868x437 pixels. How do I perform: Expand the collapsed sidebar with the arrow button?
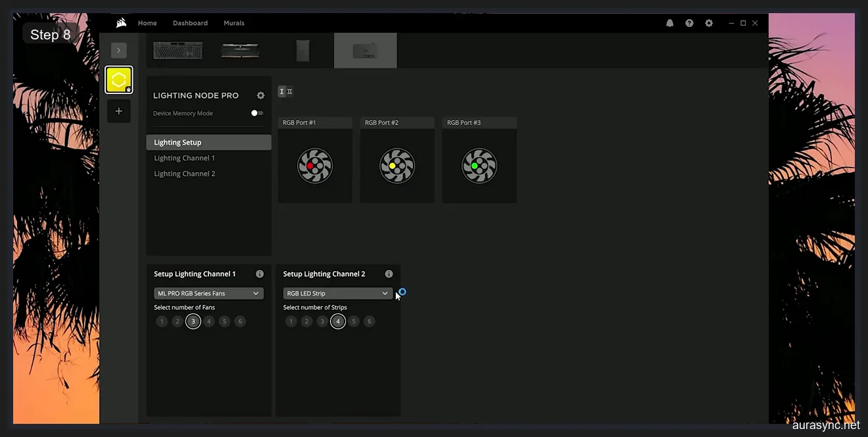click(118, 50)
